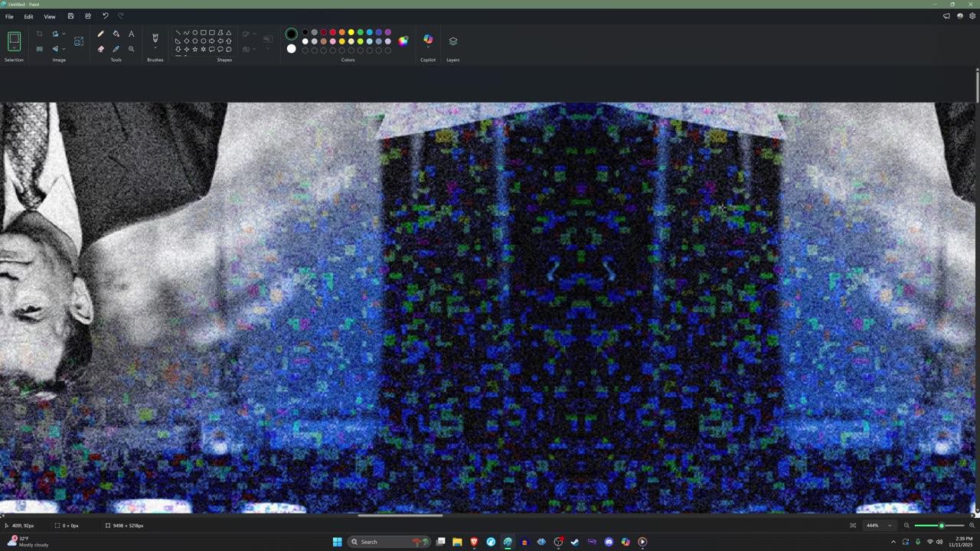Select the Magnifier tool
Viewport: 980px width, 551px height.
[x=131, y=49]
